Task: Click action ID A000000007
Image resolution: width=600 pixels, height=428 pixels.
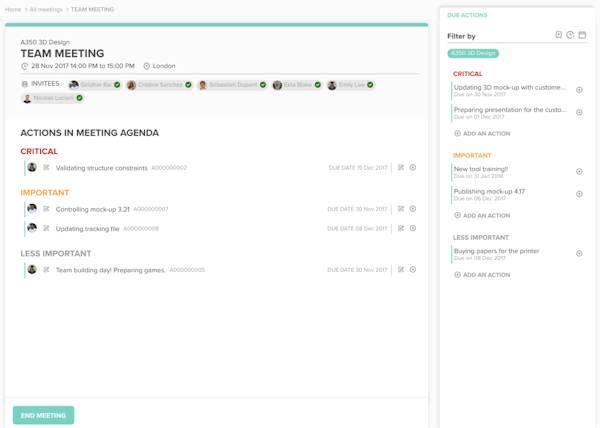Action: point(151,209)
